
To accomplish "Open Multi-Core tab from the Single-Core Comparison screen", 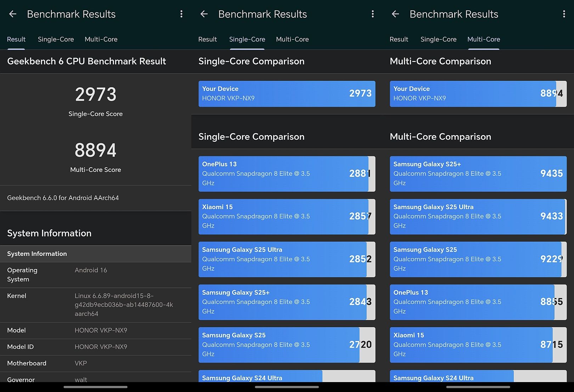I will 292,39.
